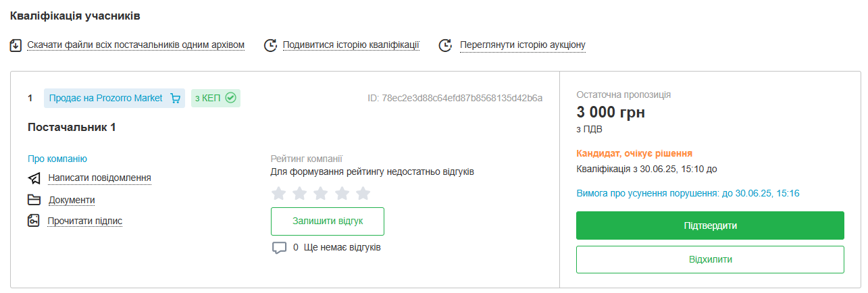
Task: Set the rating to three stars
Action: click(321, 194)
